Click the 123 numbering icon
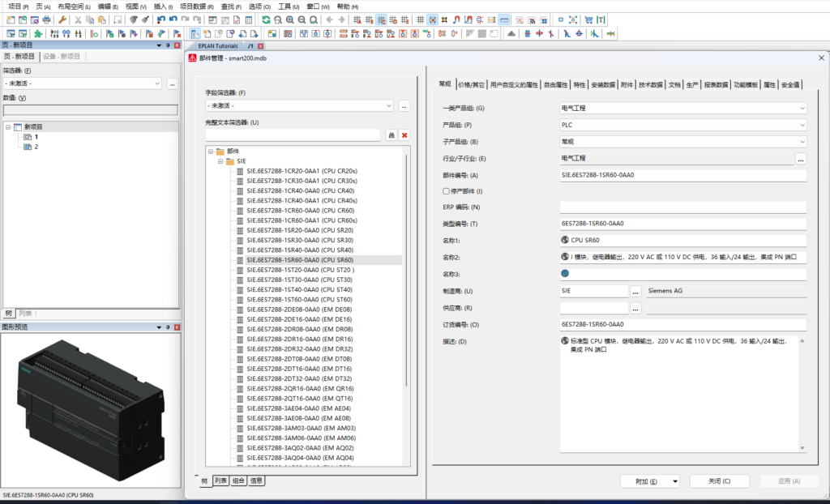Image resolution: width=830 pixels, height=504 pixels. coord(54,34)
